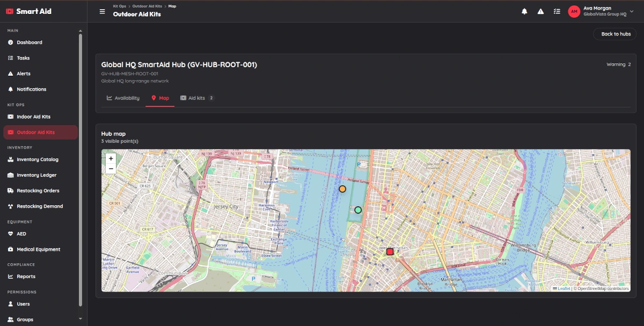Click the orange map marker
Viewport: 644px width, 326px height.
point(342,189)
